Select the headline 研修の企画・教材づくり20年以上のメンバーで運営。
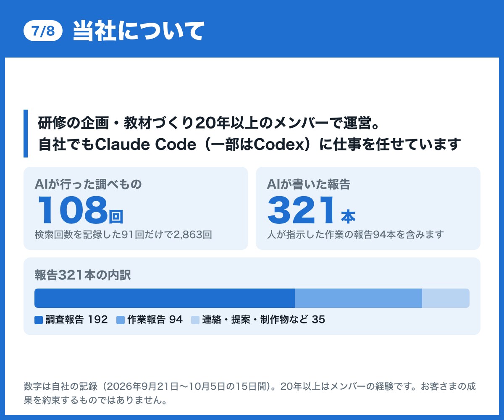This screenshot has width=504, height=420. [210, 123]
